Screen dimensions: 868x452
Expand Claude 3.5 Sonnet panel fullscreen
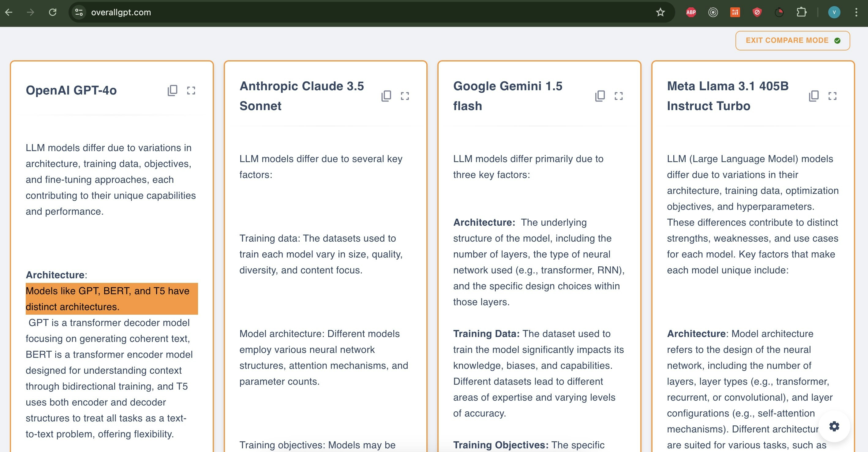coord(405,96)
